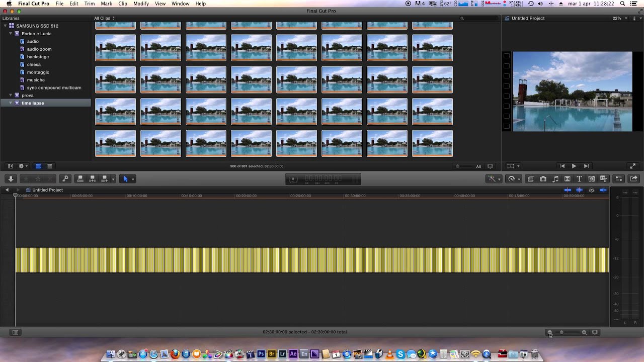The image size is (644, 362).
Task: Open the browser gear action menu
Action: [x=23, y=166]
